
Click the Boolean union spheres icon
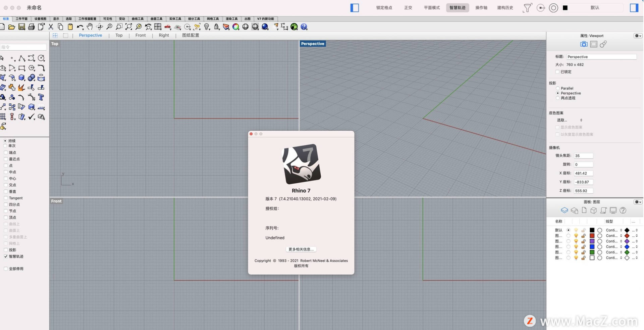click(32, 78)
